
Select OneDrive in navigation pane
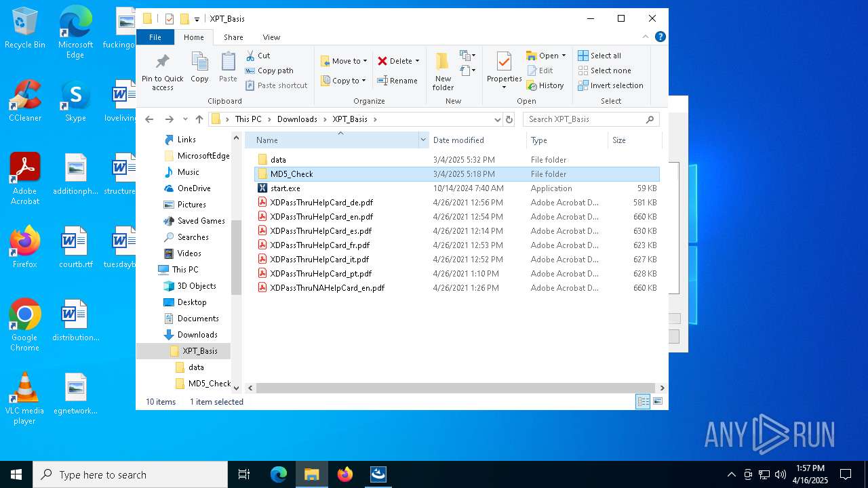[194, 188]
